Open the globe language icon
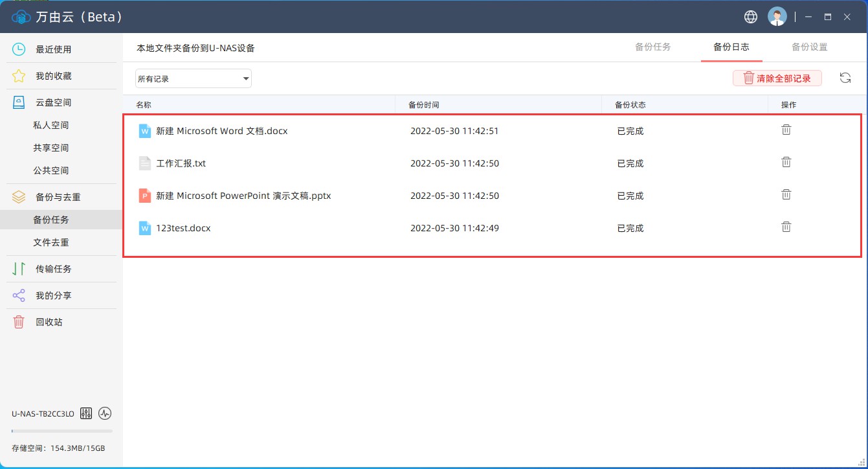The width and height of the screenshot is (868, 469). (x=751, y=17)
